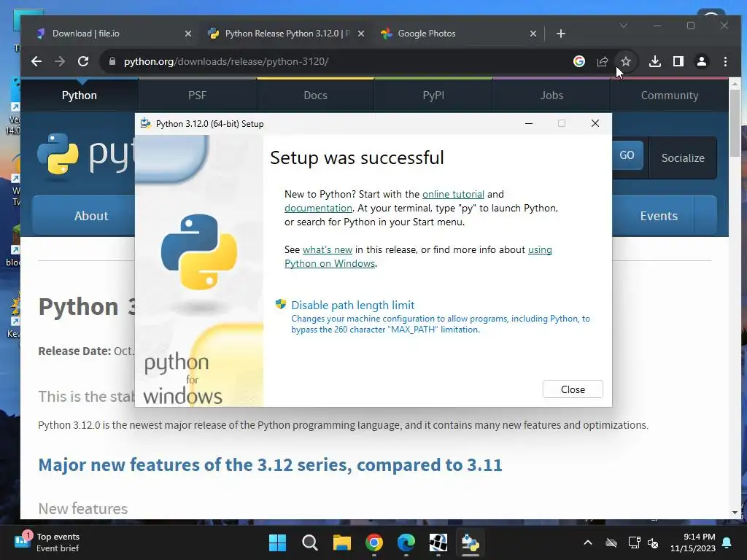Click Python in site top navigation
Viewport: 747px width, 560px height.
79,96
